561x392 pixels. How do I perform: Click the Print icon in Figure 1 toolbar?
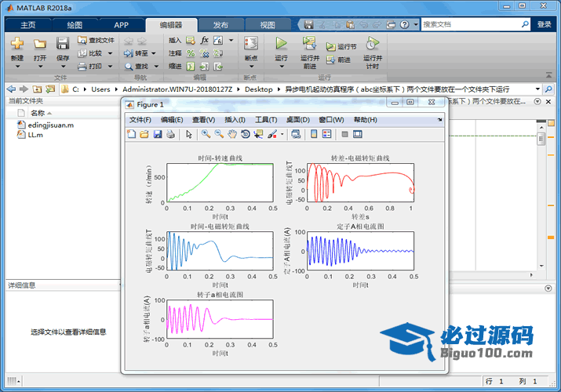(171, 134)
